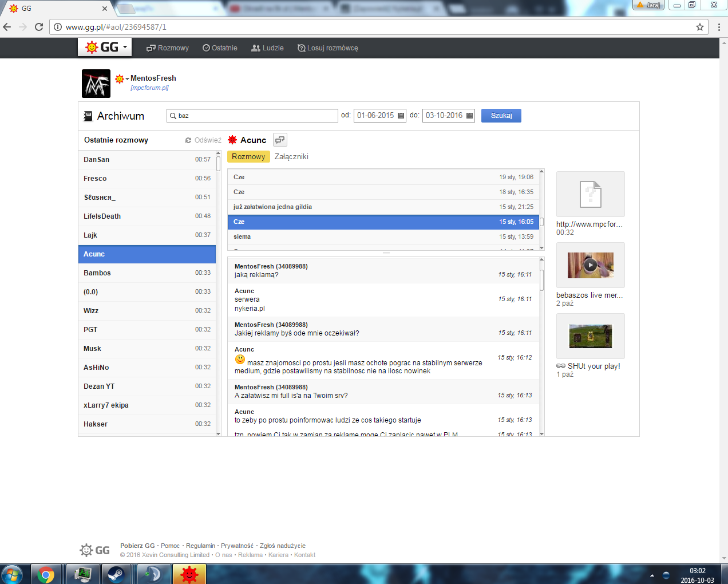
Task: Select Dezan YT conversation
Action: (147, 386)
